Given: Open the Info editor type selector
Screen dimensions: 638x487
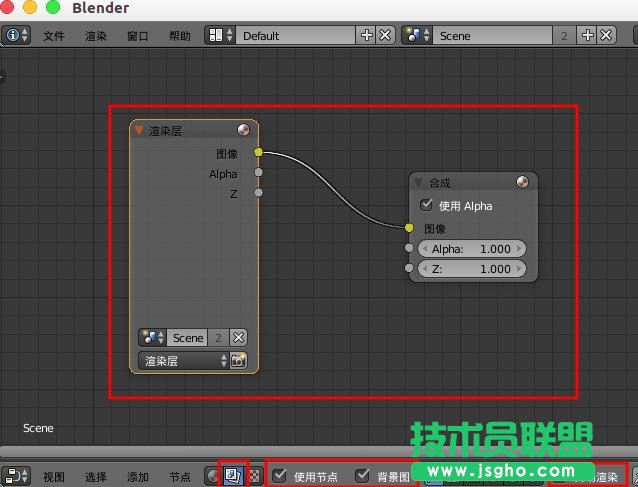Looking at the screenshot, I should 16,35.
